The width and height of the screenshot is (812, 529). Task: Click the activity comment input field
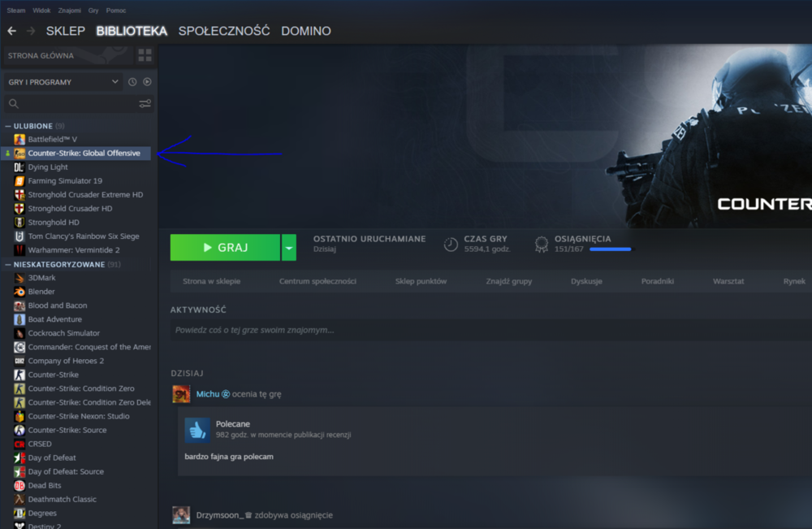491,330
